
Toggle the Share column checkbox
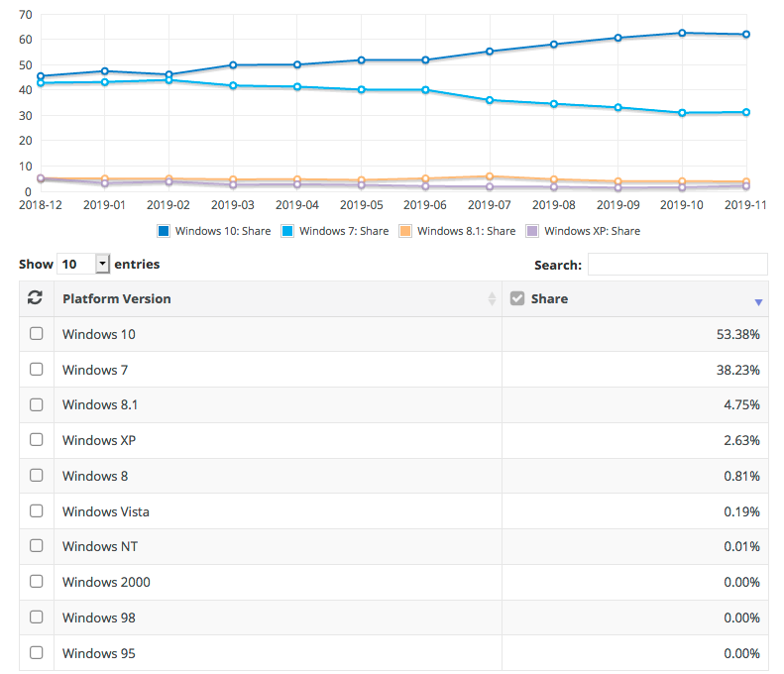(x=517, y=298)
